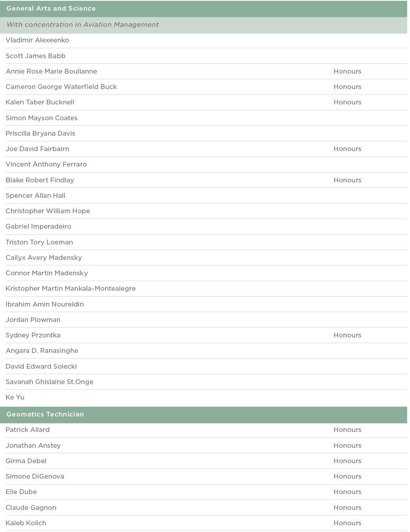The width and height of the screenshot is (410, 532).
Task: Click the name Ke Yu
Action: [x=15, y=397]
